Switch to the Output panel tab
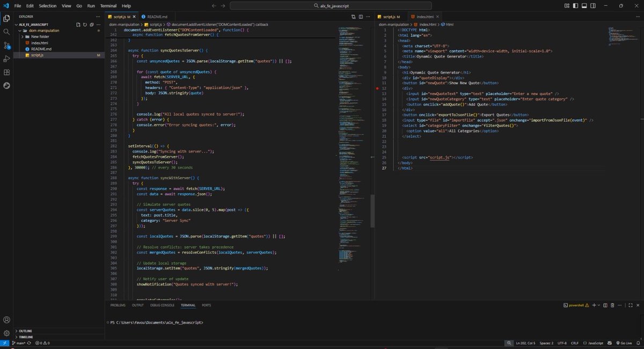The height and width of the screenshot is (349, 644). pos(138,305)
